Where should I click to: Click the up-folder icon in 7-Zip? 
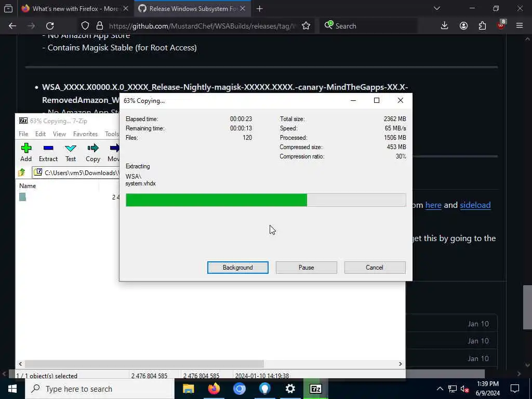click(22, 172)
